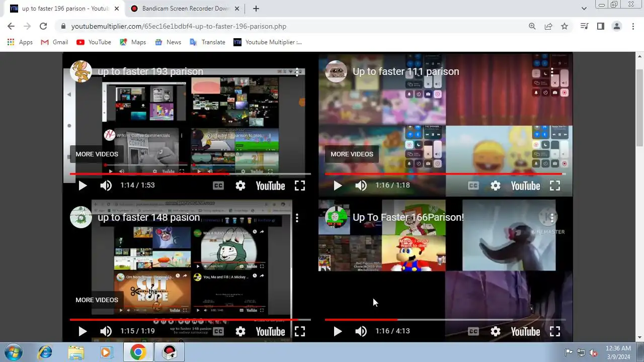Toggle captions on the 111 parison video
Image resolution: width=644 pixels, height=362 pixels.
(473, 186)
